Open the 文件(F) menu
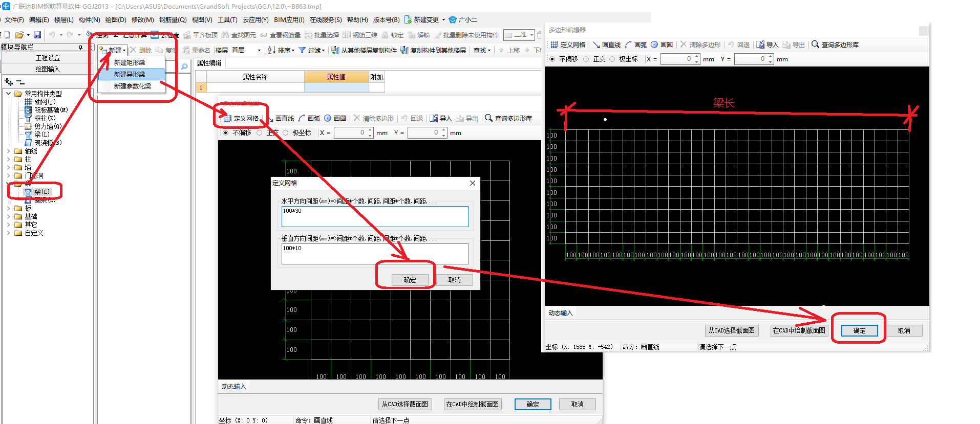 coord(14,19)
